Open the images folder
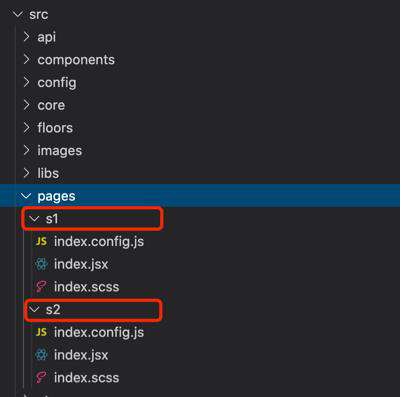 (x=59, y=151)
